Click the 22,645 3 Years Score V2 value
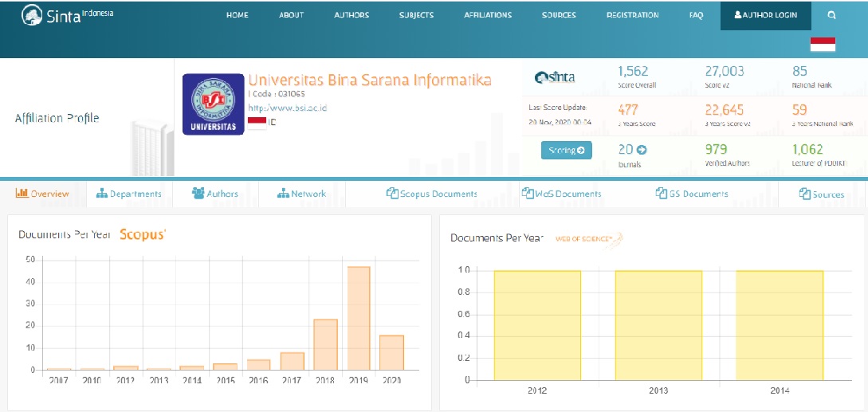Image resolution: width=868 pixels, height=412 pixels. pos(724,110)
